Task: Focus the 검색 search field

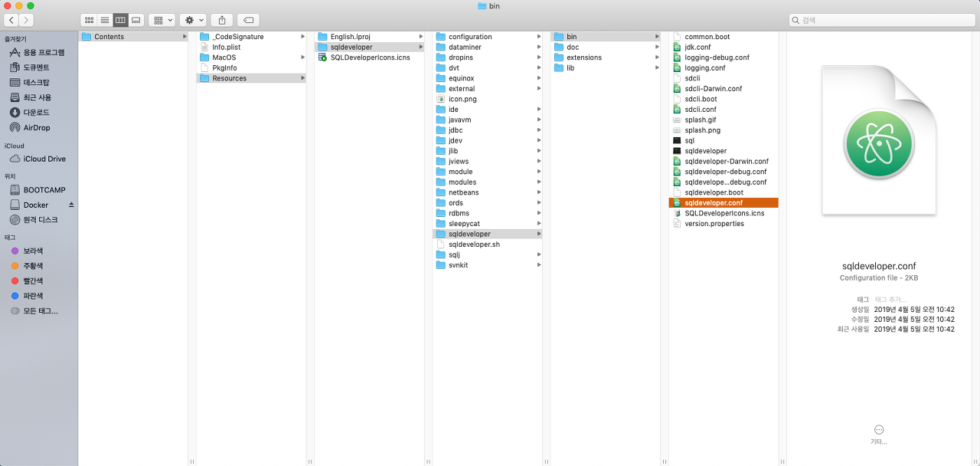Action: [x=882, y=20]
